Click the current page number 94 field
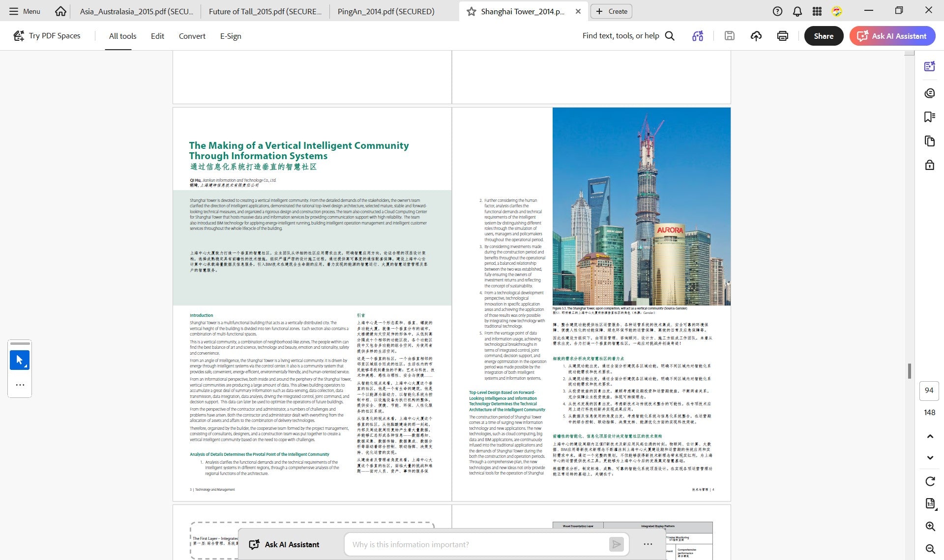 (929, 391)
